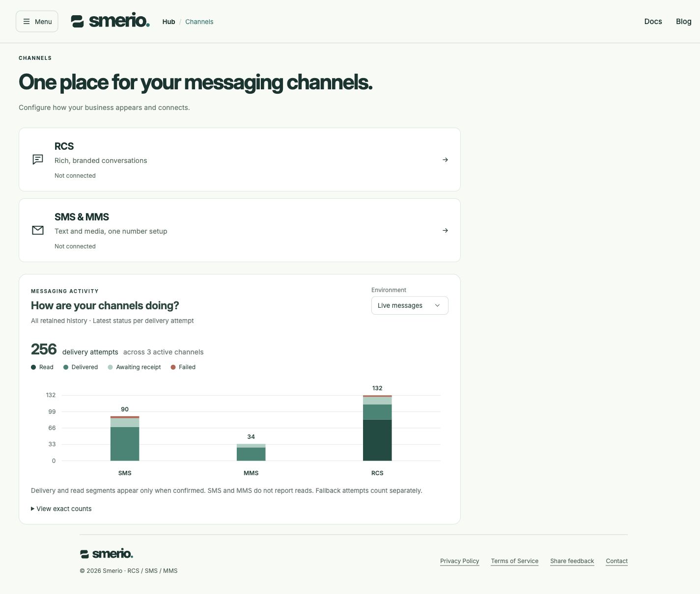
Task: Click the SMS & MMS envelope icon
Action: point(38,230)
